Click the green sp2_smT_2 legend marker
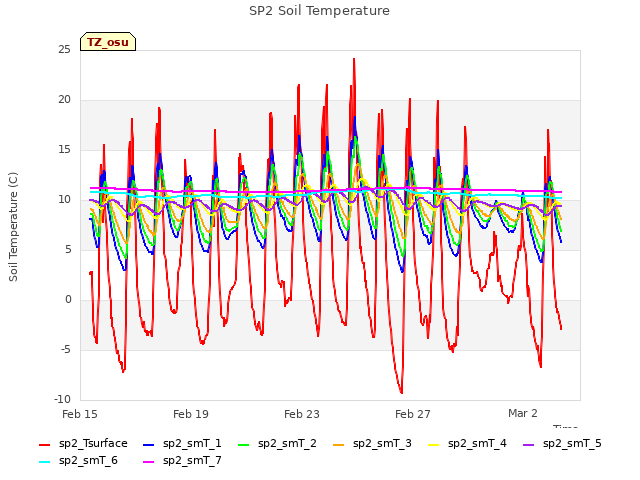The image size is (640, 480). coord(244,444)
